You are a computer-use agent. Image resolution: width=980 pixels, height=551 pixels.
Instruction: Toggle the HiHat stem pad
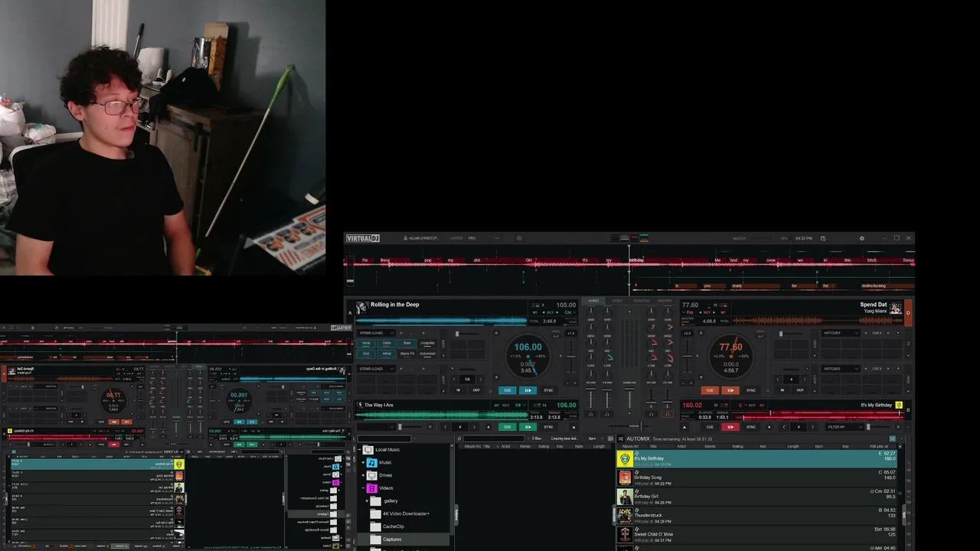387,354
